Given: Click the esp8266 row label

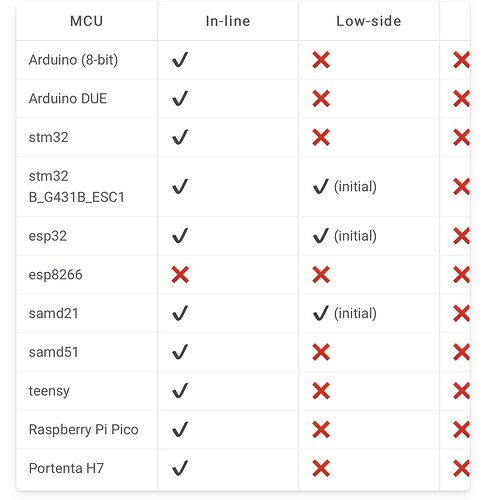Looking at the screenshot, I should pos(55,275).
